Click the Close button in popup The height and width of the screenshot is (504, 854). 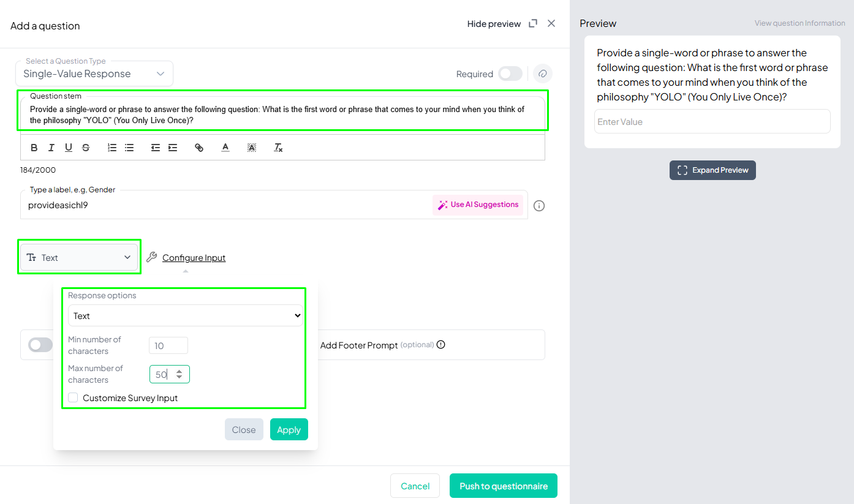tap(244, 429)
